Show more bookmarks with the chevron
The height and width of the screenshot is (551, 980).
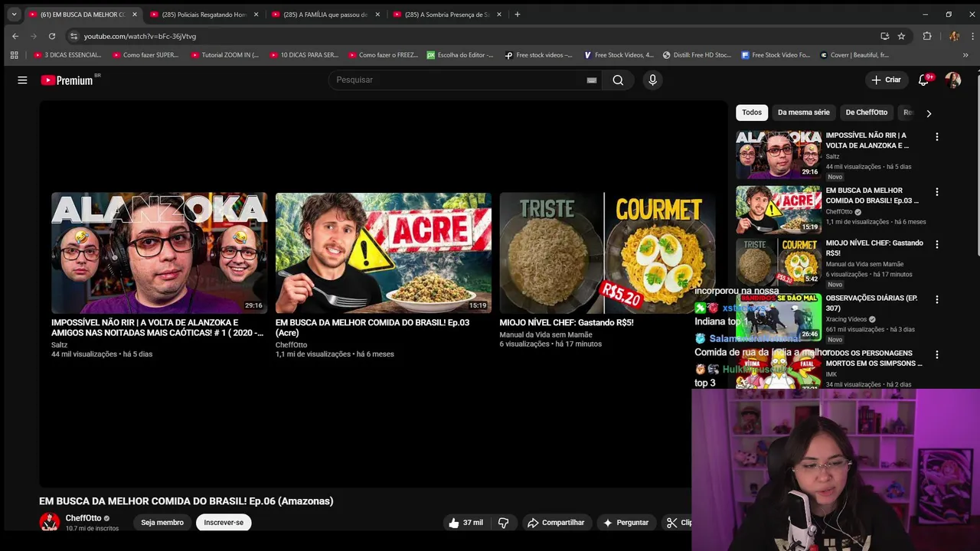[x=965, y=55]
